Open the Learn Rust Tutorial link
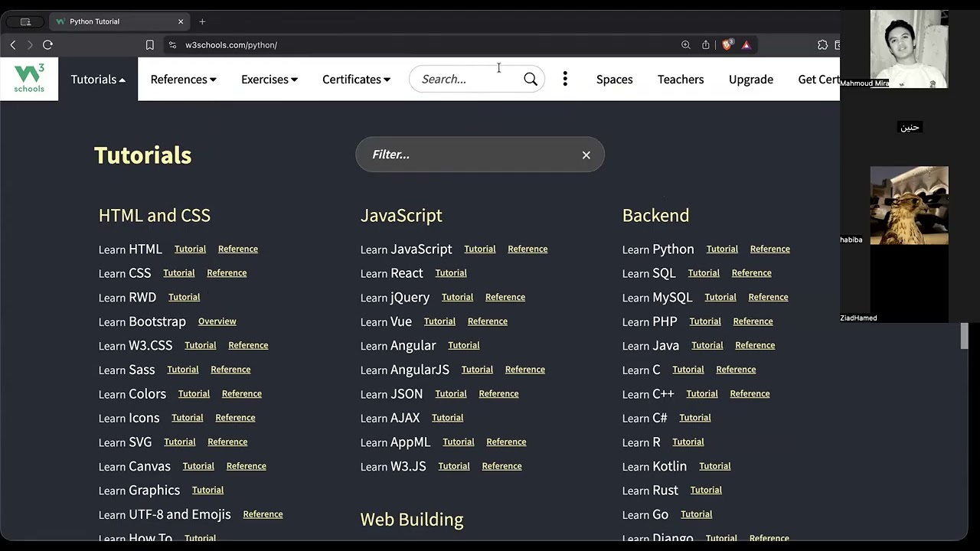 click(x=706, y=490)
